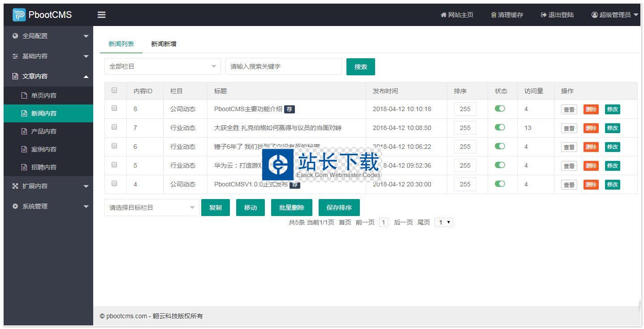644x329 pixels.
Task: Tick the select-all checkbox in table header
Action: point(114,90)
